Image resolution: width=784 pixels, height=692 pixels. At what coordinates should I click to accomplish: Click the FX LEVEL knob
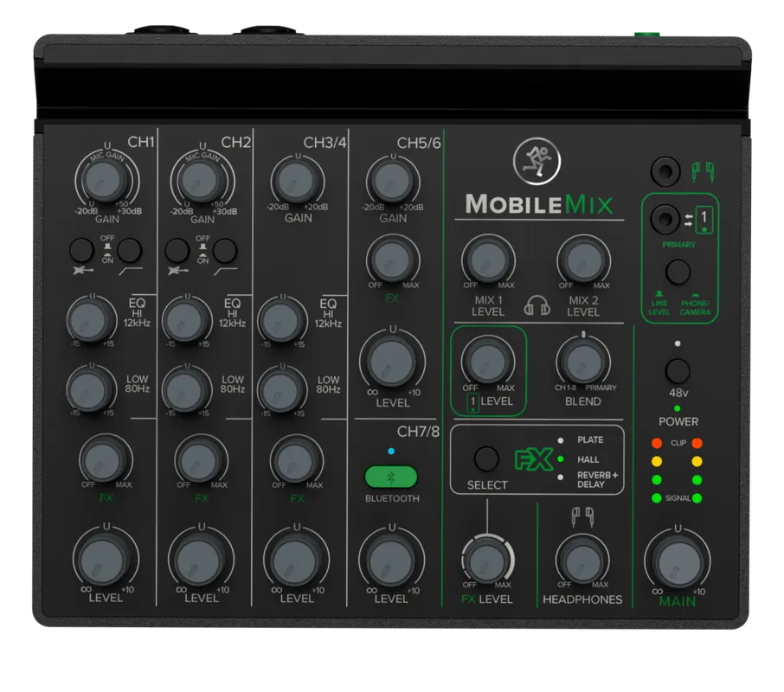[487, 560]
